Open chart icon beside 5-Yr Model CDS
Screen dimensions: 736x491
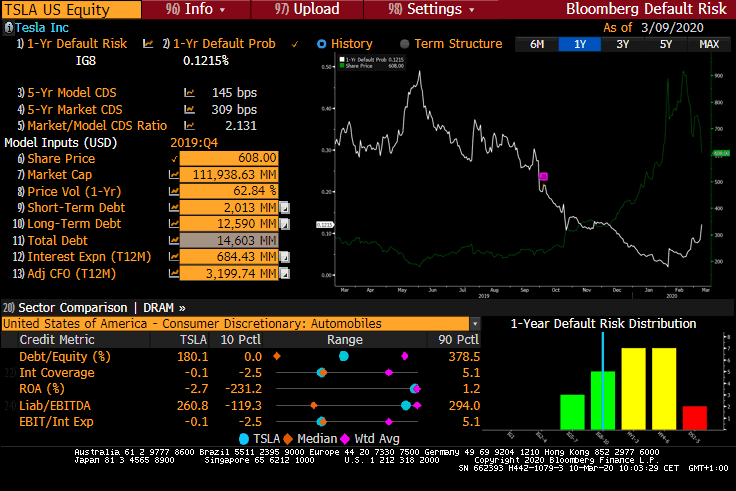(189, 93)
